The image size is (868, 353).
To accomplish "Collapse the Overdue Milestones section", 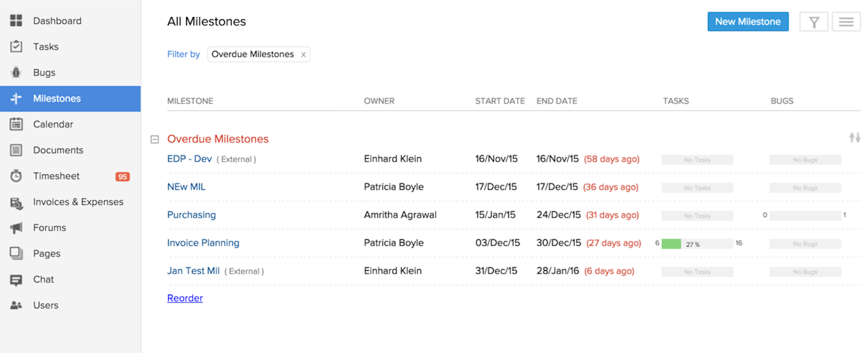I will [x=154, y=139].
